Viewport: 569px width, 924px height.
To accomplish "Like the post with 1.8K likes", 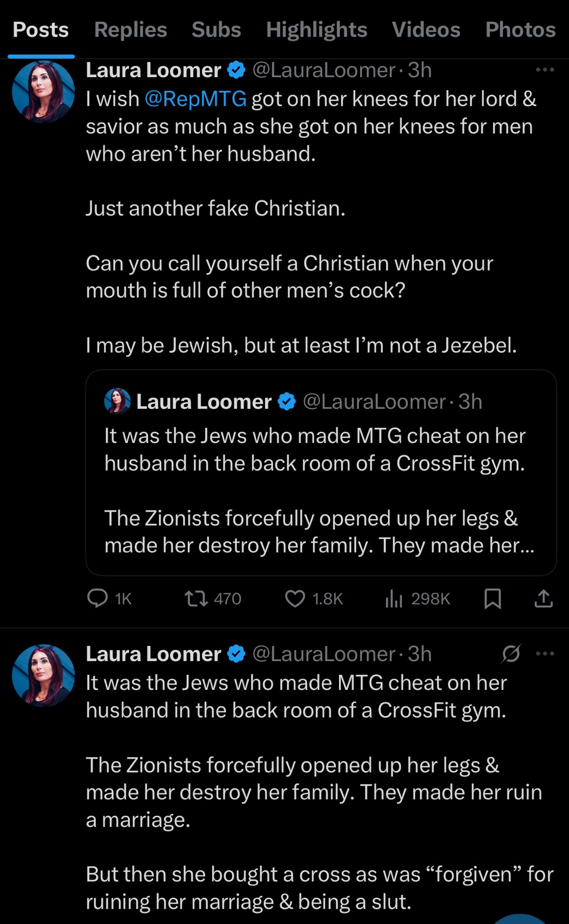I will coord(295,599).
